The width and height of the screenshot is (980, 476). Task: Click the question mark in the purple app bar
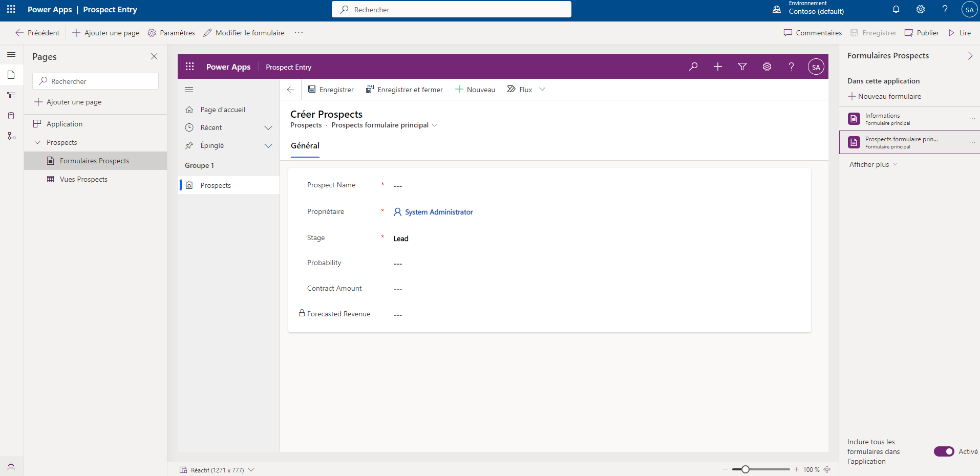792,67
